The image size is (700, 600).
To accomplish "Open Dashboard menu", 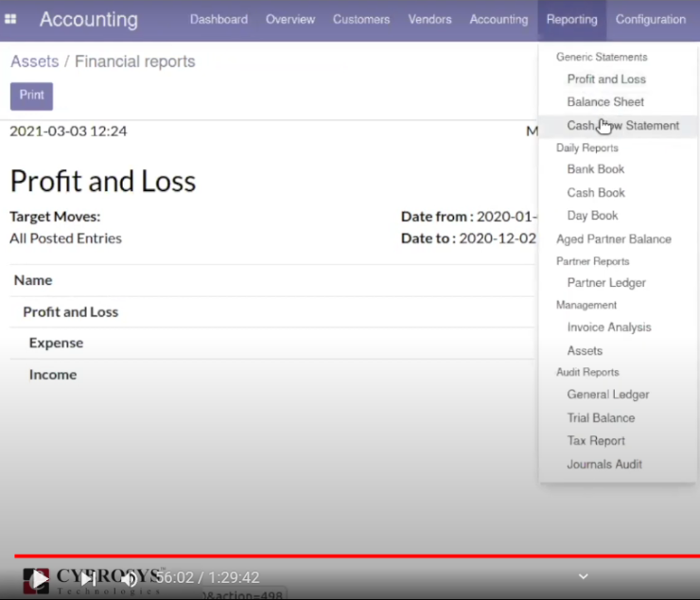I will (219, 19).
